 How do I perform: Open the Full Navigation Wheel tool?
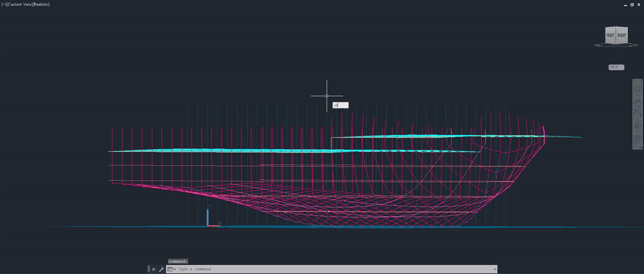[x=638, y=89]
